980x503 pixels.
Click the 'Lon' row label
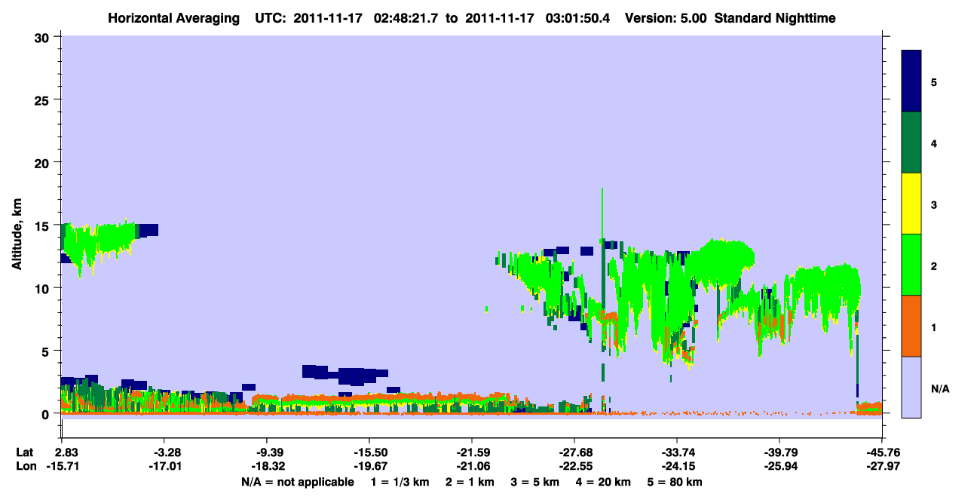coord(25,467)
